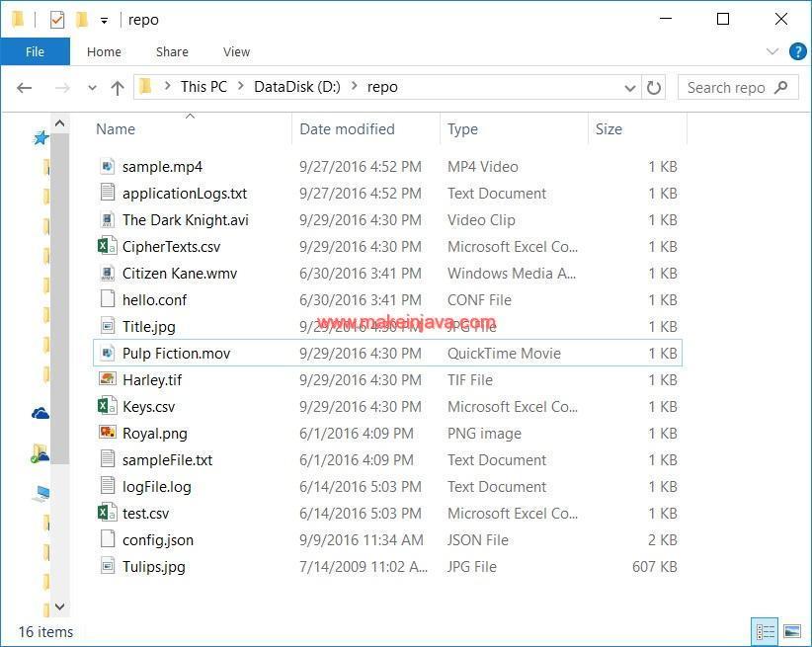This screenshot has height=647, width=812.
Task: Open the File menu
Action: 35,51
